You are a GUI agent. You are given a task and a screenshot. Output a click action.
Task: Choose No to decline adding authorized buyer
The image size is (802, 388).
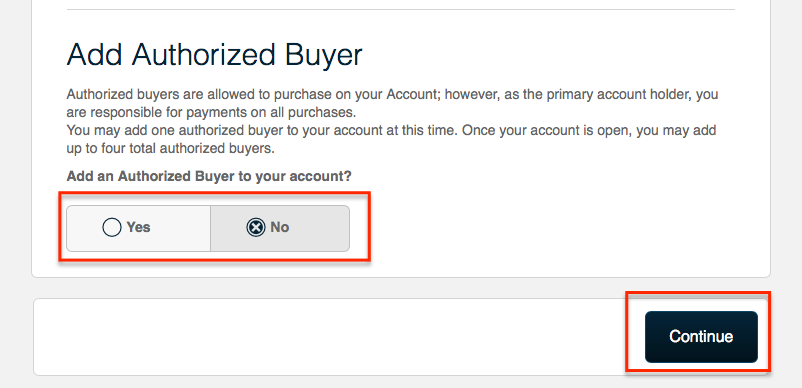280,228
